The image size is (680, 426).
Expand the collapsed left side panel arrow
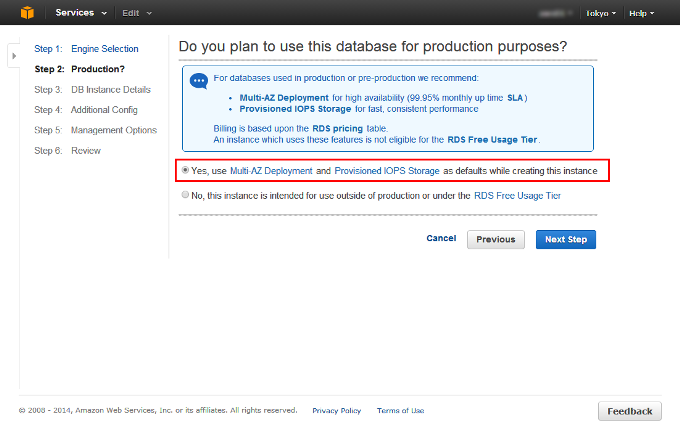click(x=14, y=56)
